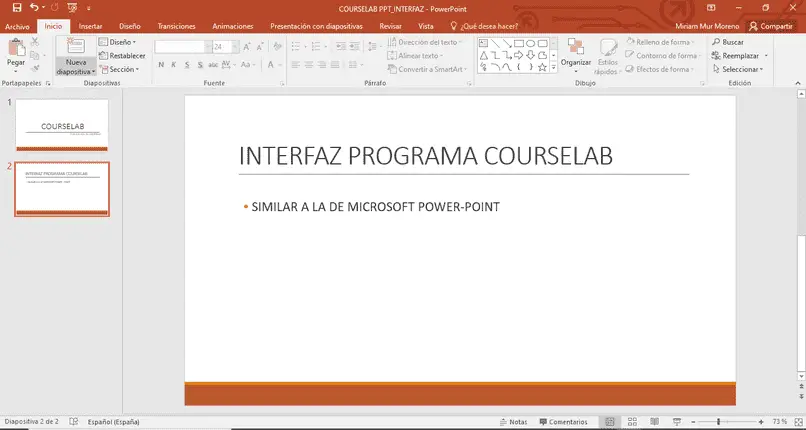Screen dimensions: 806x430
Task: Toggle center text alignment
Action: (308, 65)
